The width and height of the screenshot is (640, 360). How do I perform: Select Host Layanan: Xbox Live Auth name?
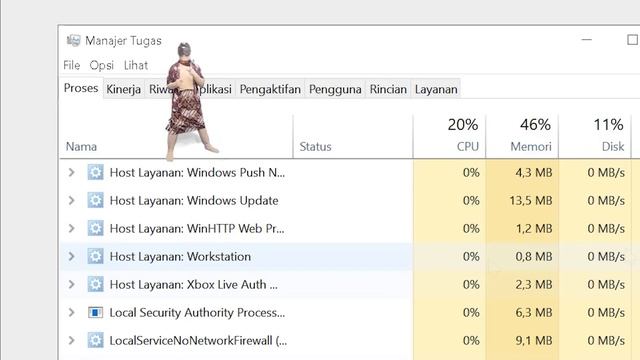193,284
